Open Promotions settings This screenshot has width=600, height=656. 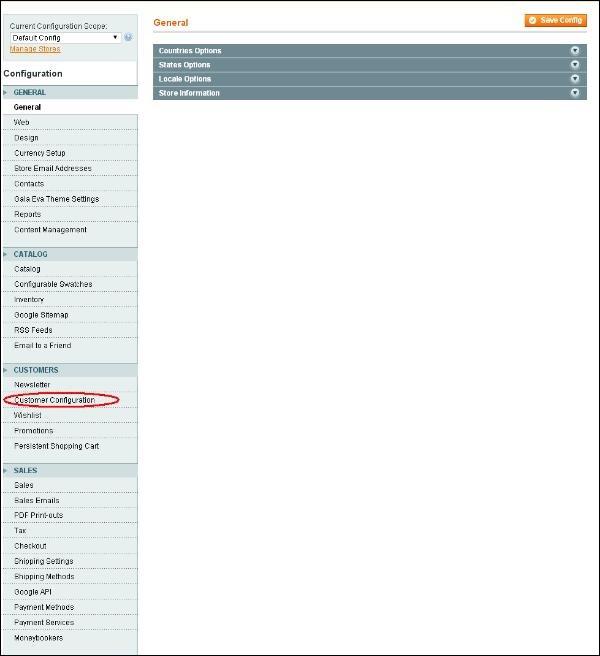pyautogui.click(x=33, y=430)
